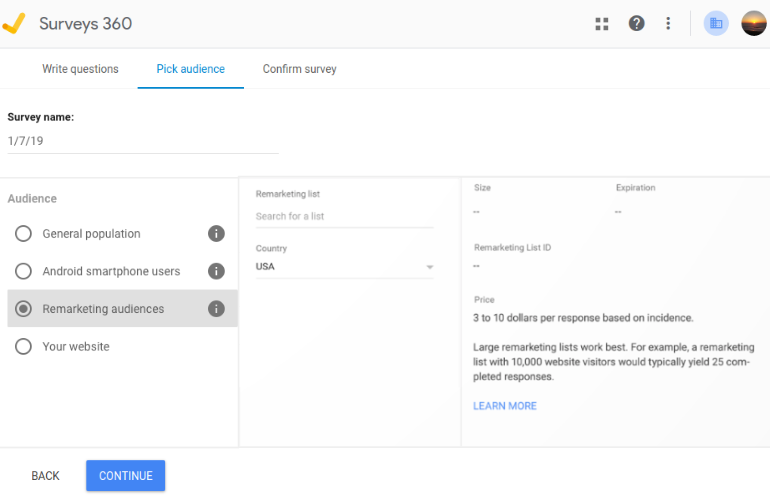Open the Google apps grid icon
This screenshot has height=500, width=770.
(x=602, y=24)
